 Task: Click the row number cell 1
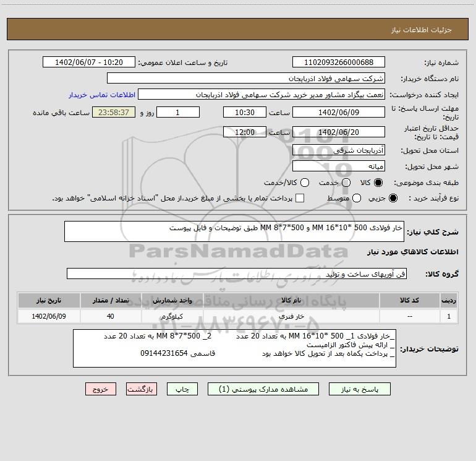(x=449, y=316)
